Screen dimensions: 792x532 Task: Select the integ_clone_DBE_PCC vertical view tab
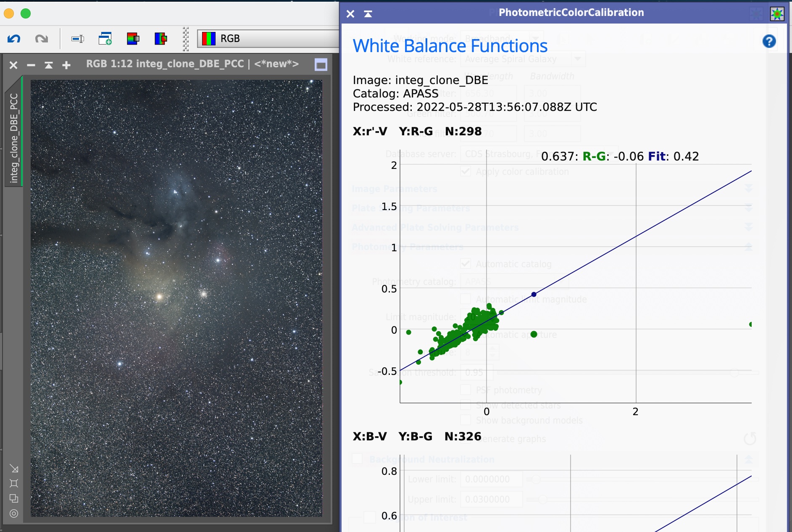coord(14,138)
